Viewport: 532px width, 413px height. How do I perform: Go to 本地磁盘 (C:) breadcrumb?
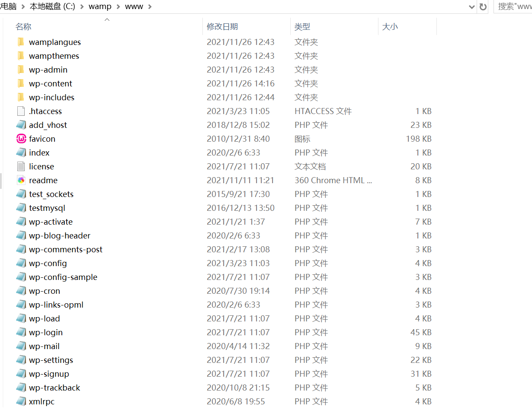tap(52, 6)
